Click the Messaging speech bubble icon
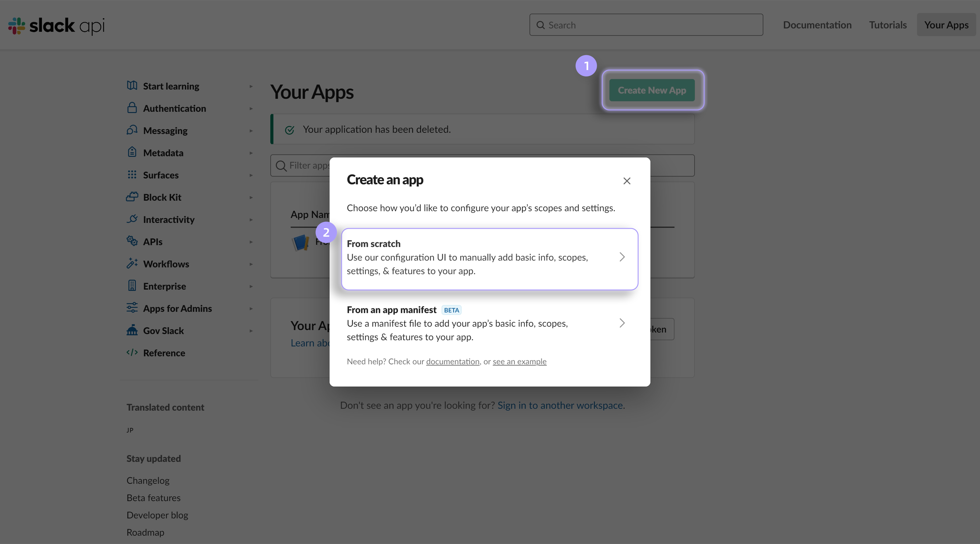This screenshot has height=544, width=980. pyautogui.click(x=132, y=130)
